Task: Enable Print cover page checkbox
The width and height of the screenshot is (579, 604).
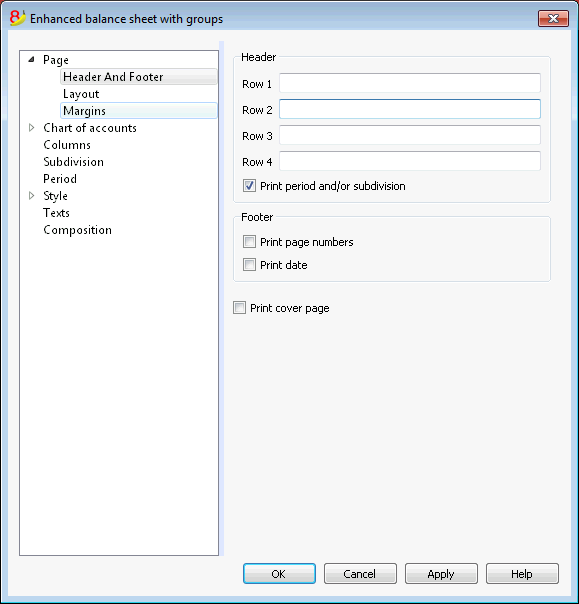Action: [x=239, y=308]
